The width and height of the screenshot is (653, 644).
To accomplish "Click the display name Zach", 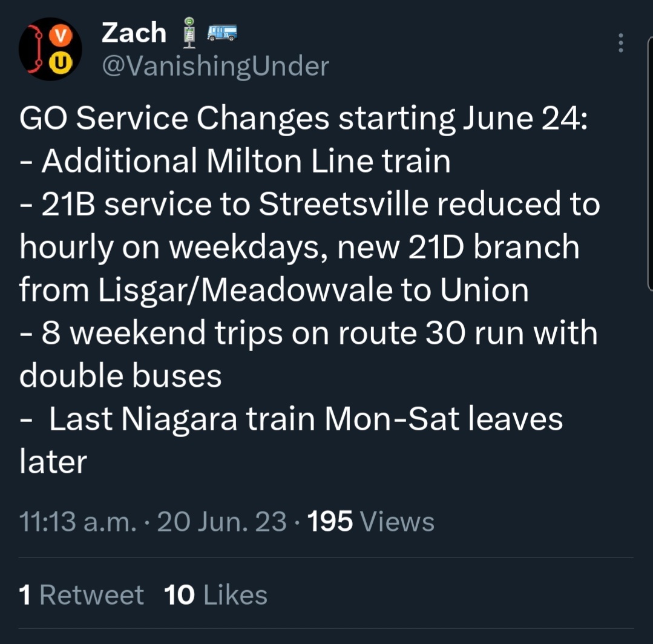I will [x=134, y=32].
